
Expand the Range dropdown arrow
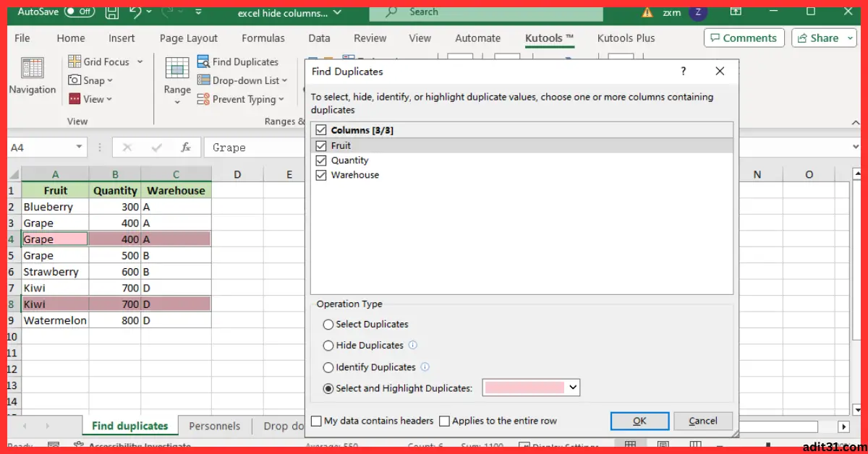(x=177, y=102)
